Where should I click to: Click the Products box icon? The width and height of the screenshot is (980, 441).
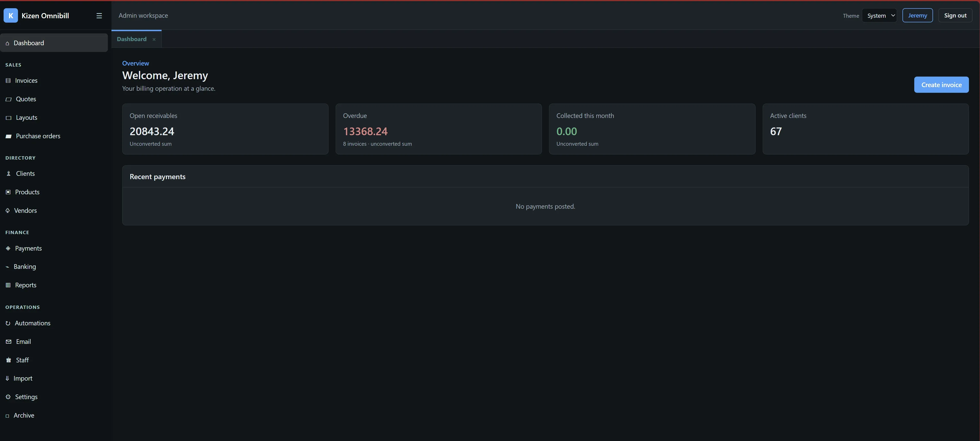tap(8, 192)
